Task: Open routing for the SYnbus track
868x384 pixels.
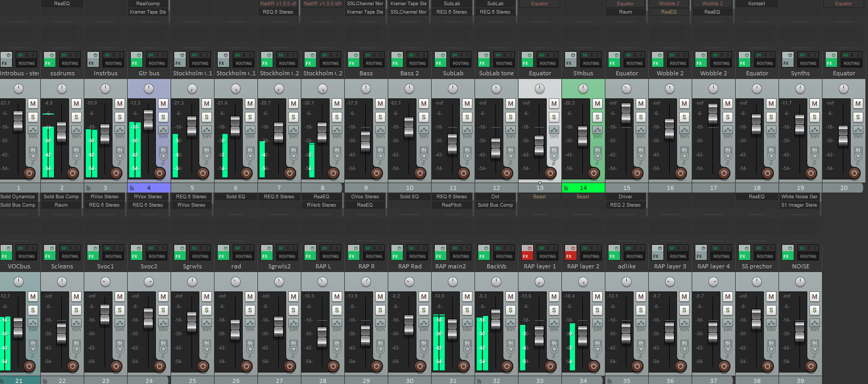Action: [591, 63]
